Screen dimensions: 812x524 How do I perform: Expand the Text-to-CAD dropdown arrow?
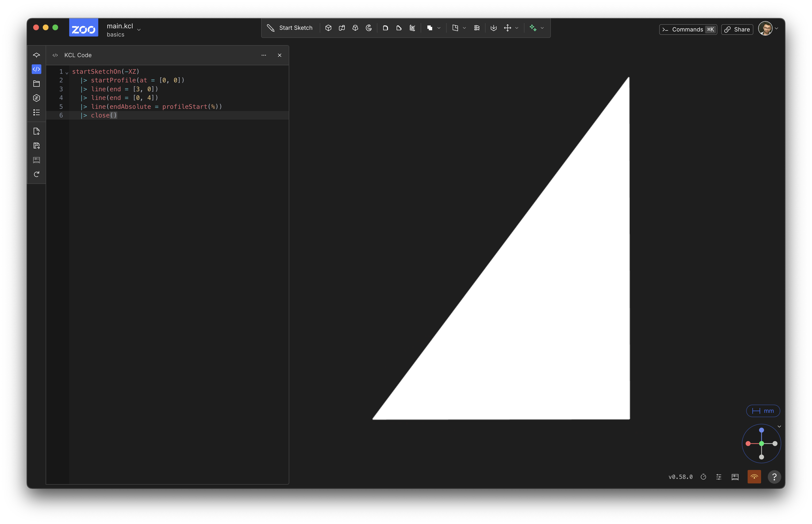[542, 28]
